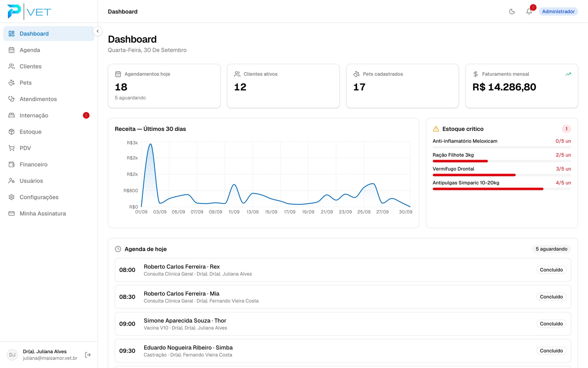The width and height of the screenshot is (588, 368).
Task: Select the Simone Aparecida Souza · Thor appointment row
Action: [343, 324]
